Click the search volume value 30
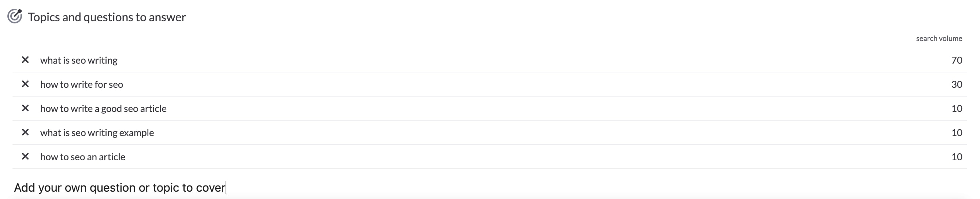 coord(957,84)
